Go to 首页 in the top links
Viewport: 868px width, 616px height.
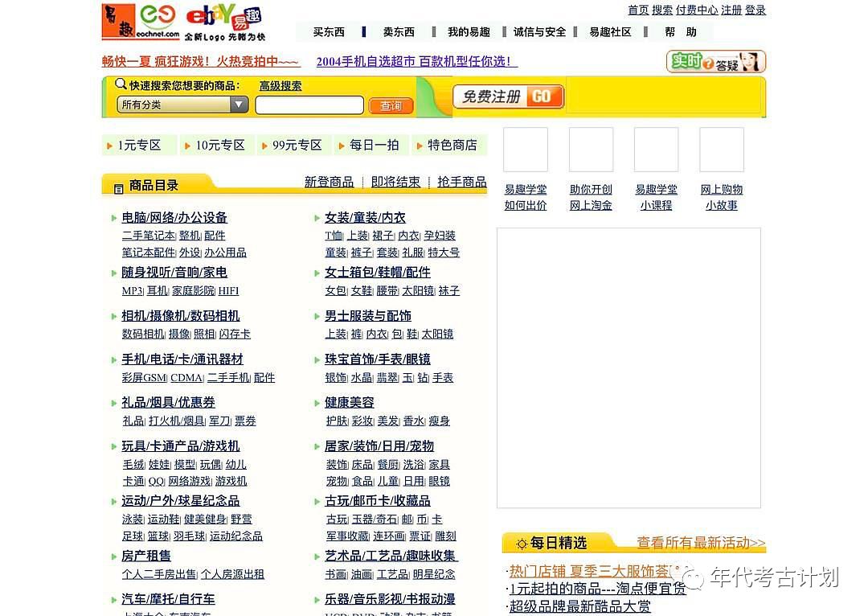point(638,10)
